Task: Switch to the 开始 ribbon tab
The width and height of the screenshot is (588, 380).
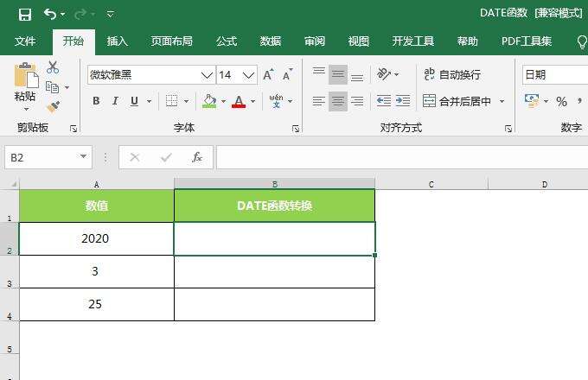Action: [73, 41]
